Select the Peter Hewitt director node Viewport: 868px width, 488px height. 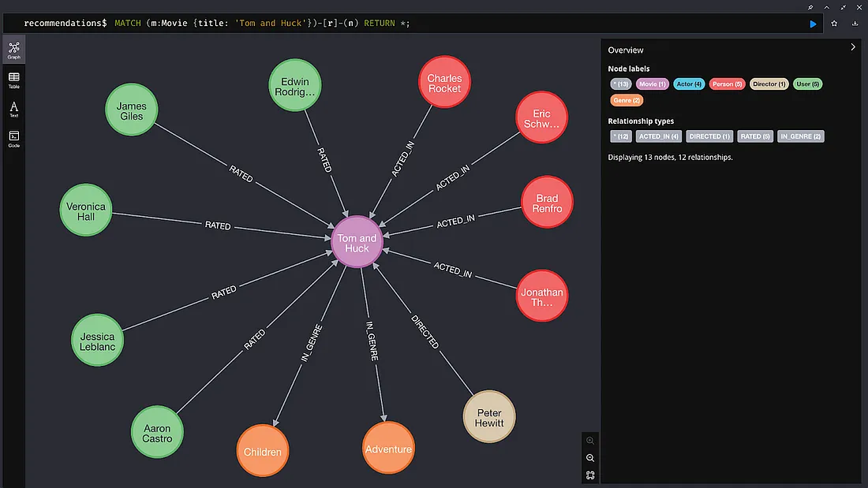pyautogui.click(x=488, y=417)
